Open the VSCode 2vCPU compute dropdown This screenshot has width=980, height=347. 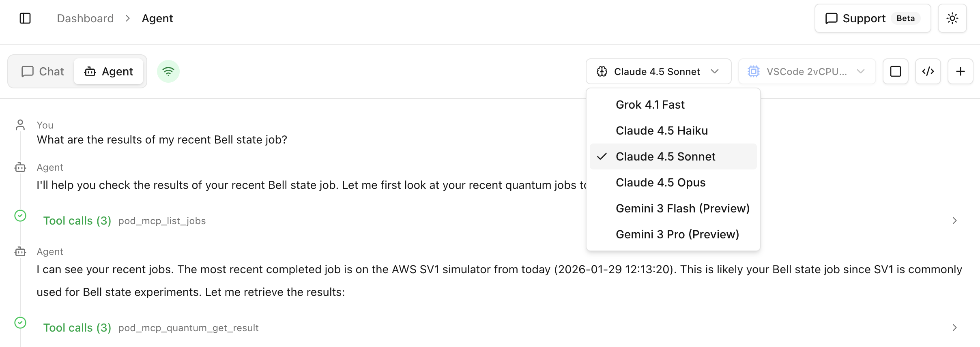coord(806,71)
